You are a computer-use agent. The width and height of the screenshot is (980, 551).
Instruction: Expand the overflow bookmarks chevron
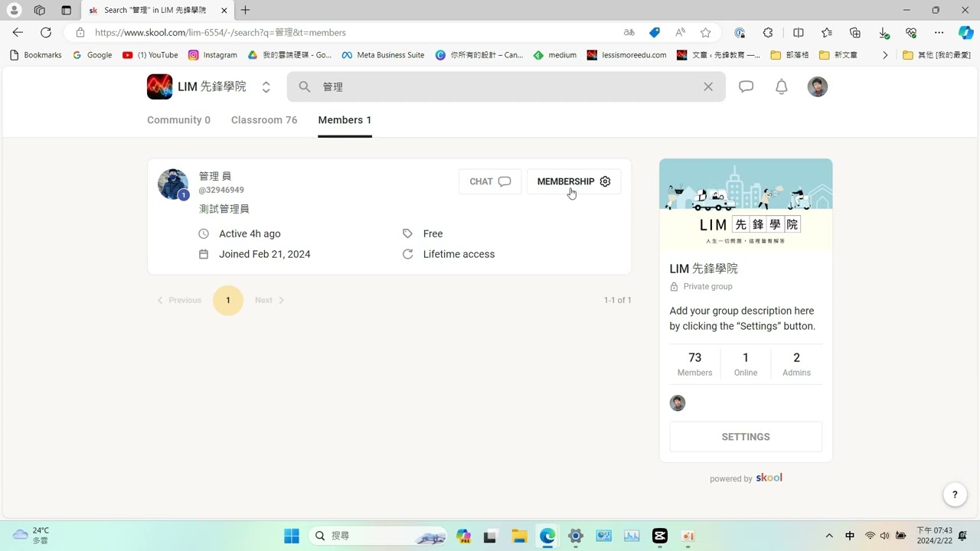(885, 54)
